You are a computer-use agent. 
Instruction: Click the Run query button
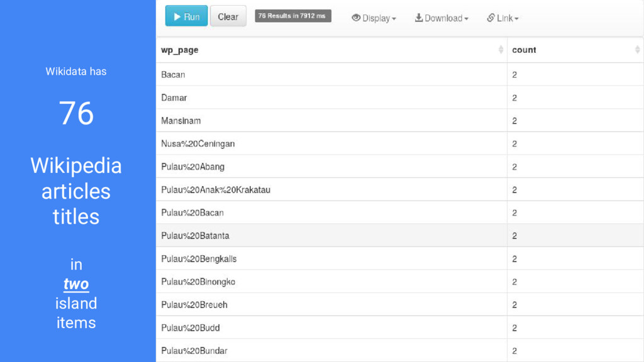(x=186, y=16)
